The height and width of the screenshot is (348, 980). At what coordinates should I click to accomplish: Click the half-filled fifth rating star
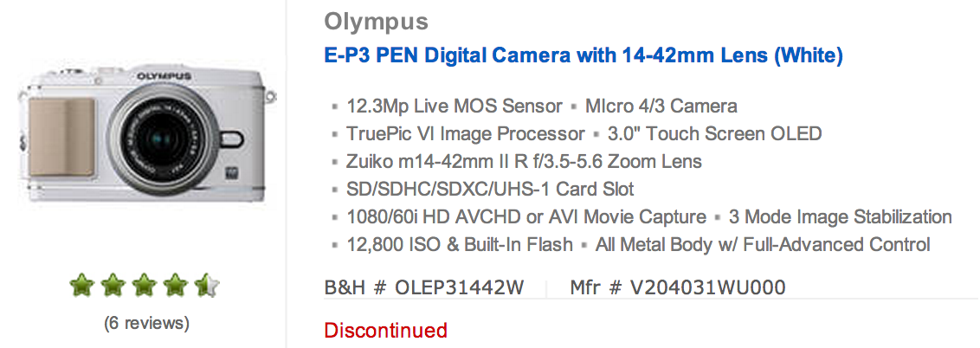tap(206, 287)
